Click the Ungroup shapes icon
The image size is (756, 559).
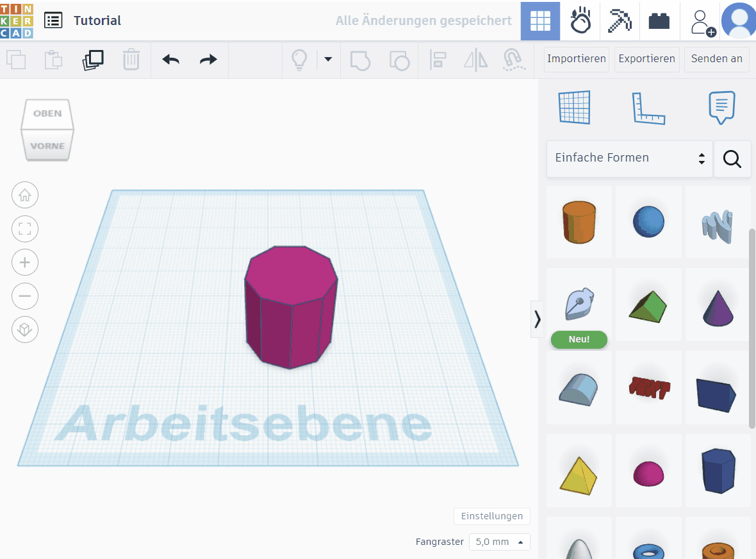399,60
